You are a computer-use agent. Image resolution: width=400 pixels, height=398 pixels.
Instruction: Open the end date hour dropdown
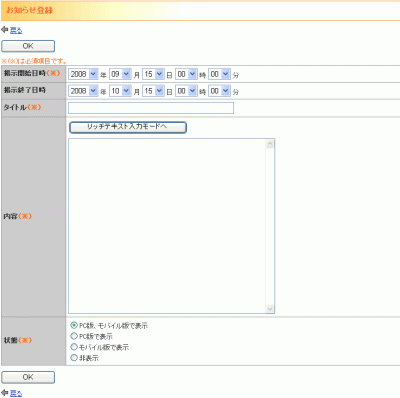186,91
